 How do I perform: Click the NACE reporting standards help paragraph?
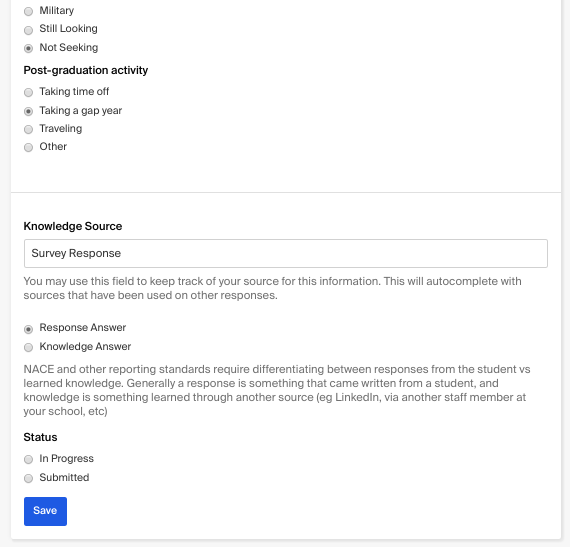pos(277,390)
